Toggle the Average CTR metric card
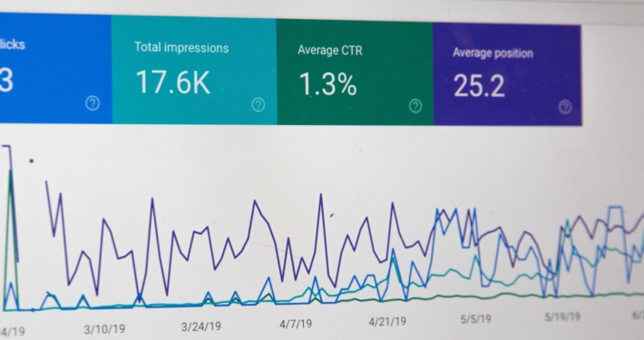This screenshot has width=644, height=340. [x=355, y=73]
